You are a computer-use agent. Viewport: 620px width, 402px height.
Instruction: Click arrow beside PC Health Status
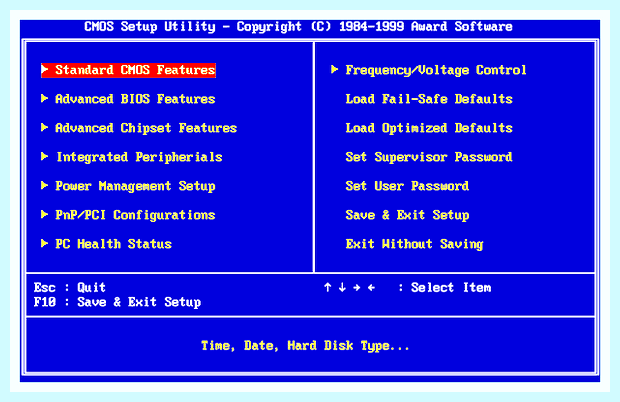tap(45, 243)
